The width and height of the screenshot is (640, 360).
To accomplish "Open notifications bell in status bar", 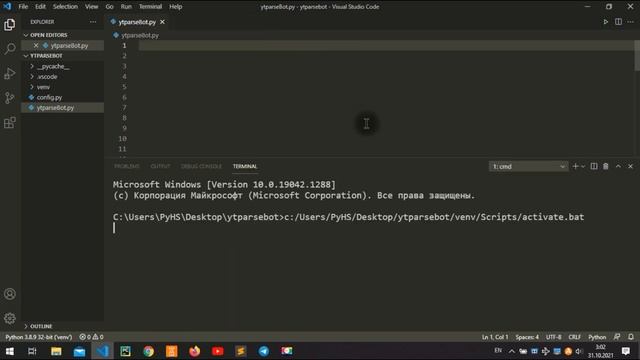I will [631, 337].
